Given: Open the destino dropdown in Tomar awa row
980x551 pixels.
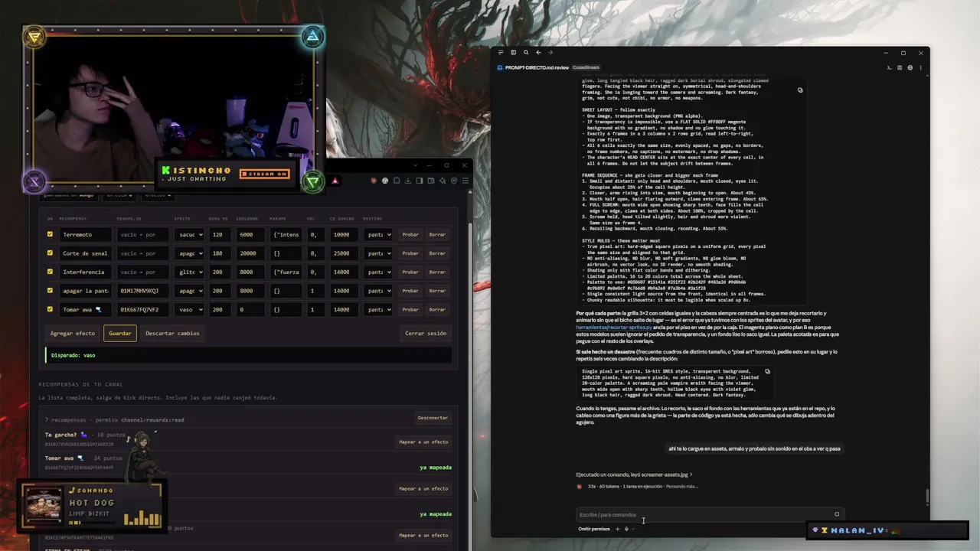Looking at the screenshot, I should coord(378,309).
